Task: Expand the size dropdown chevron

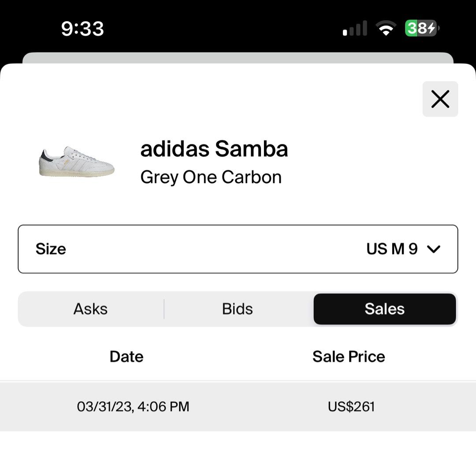Action: 433,249
